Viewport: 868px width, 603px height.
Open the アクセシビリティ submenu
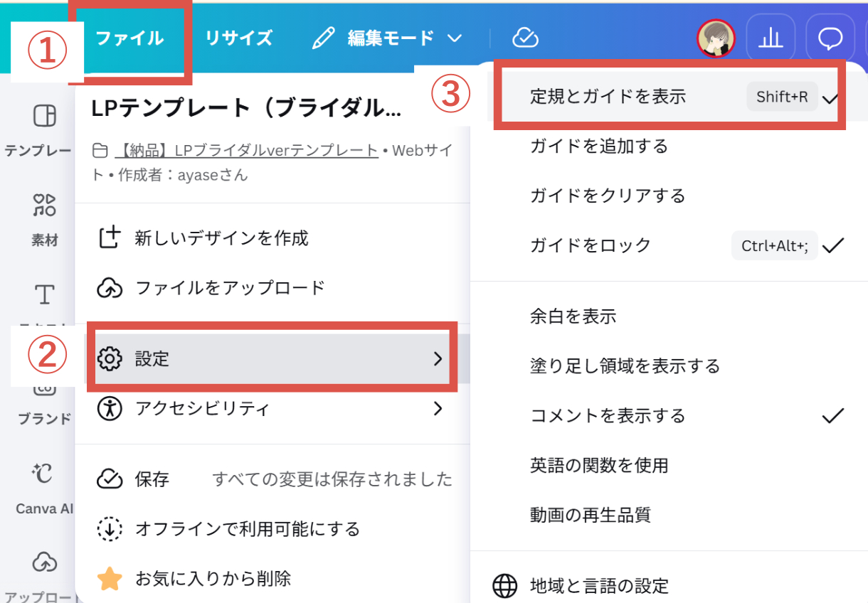tap(272, 409)
